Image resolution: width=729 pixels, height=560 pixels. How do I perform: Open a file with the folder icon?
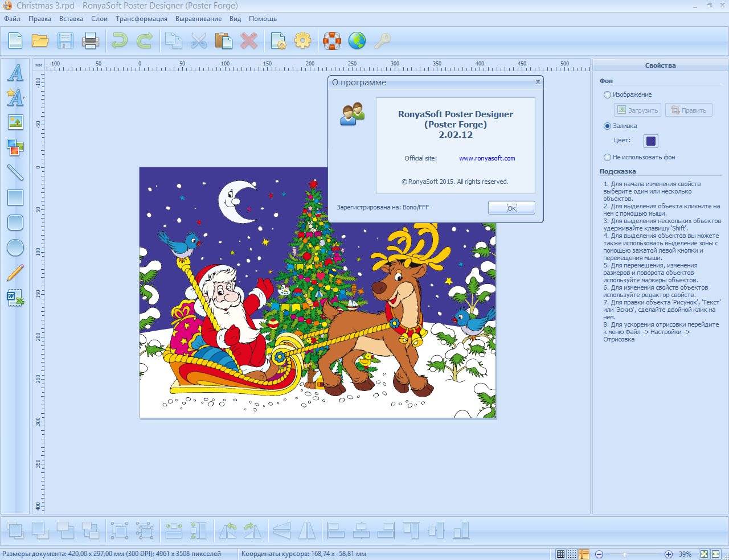40,40
